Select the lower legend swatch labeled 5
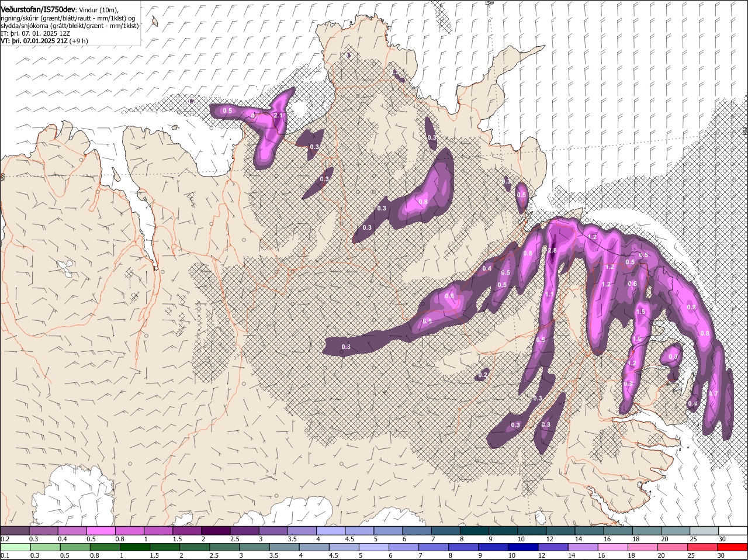748x560 pixels. (375, 547)
